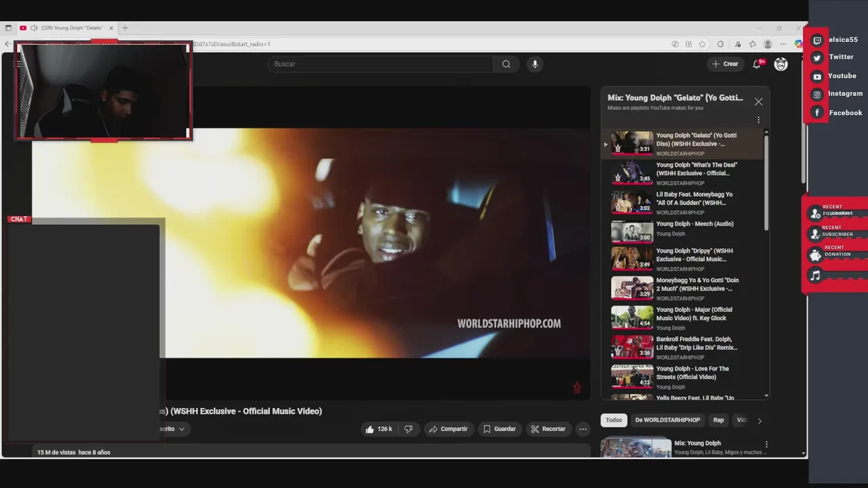Show more filter chips arrow
This screenshot has height=488, width=868.
759,421
